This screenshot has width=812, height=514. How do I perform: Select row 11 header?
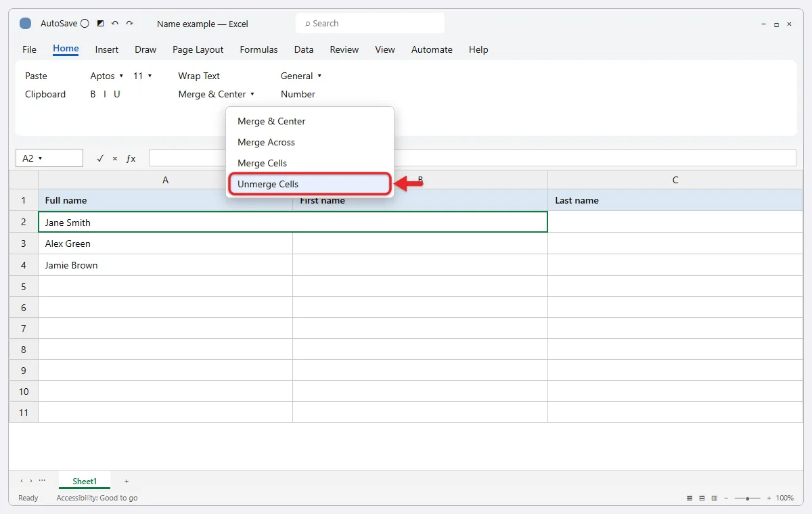(24, 412)
